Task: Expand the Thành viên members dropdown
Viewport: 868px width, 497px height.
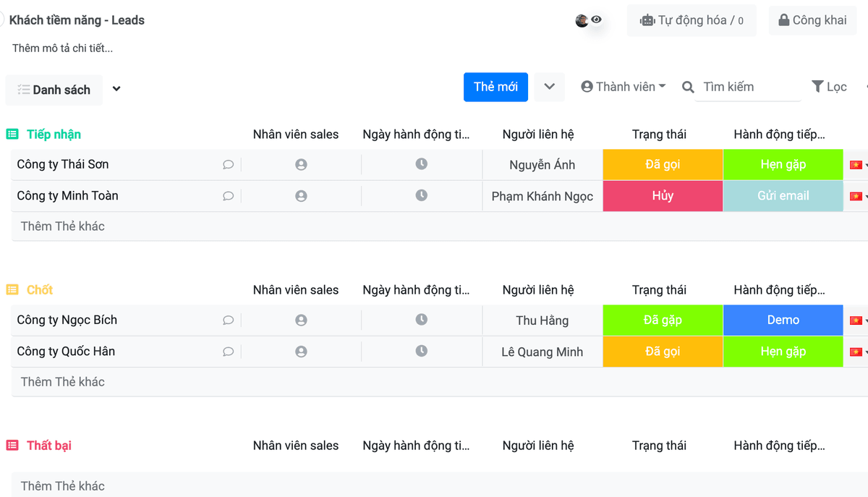Action: click(623, 87)
